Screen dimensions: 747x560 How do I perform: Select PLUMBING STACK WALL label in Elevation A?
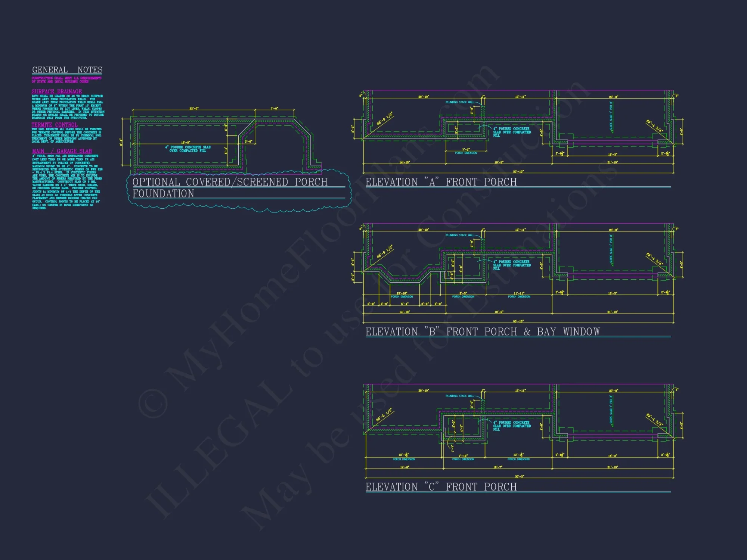[459, 102]
